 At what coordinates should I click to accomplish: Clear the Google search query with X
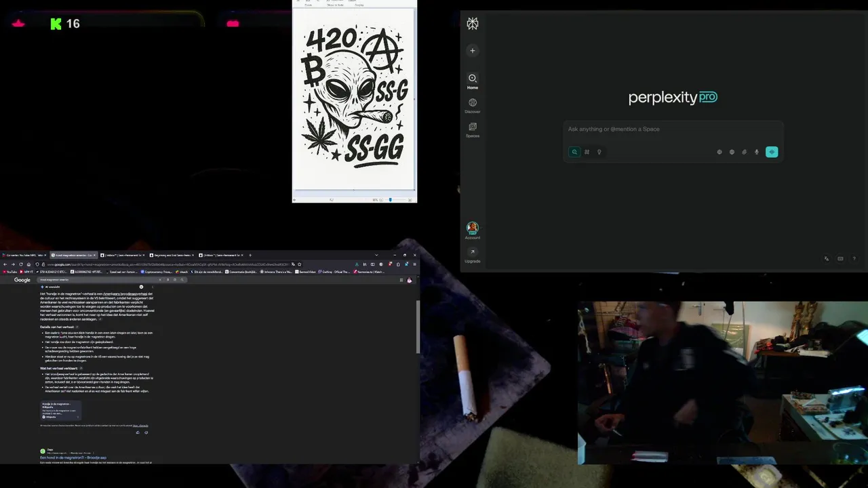click(160, 280)
